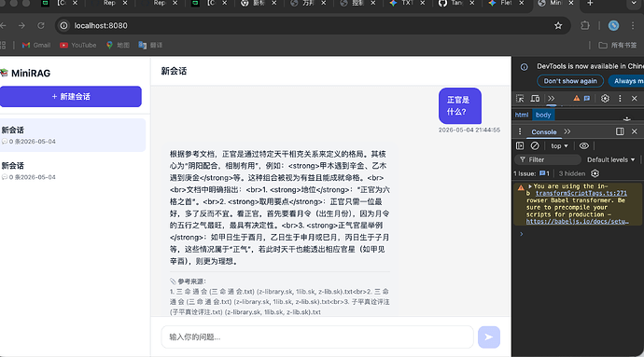Open the blue issues icon in DevTools toolbar
This screenshot has height=357, width=644.
[x=587, y=99]
